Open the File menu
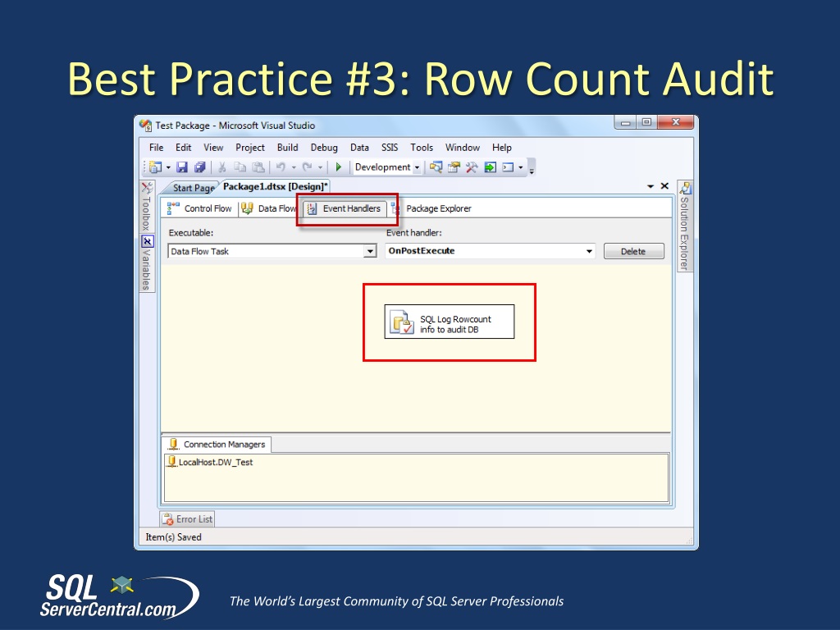 [x=157, y=148]
